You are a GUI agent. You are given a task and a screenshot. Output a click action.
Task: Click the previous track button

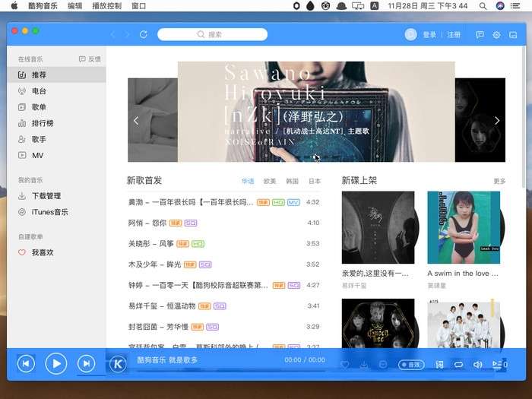pyautogui.click(x=26, y=364)
